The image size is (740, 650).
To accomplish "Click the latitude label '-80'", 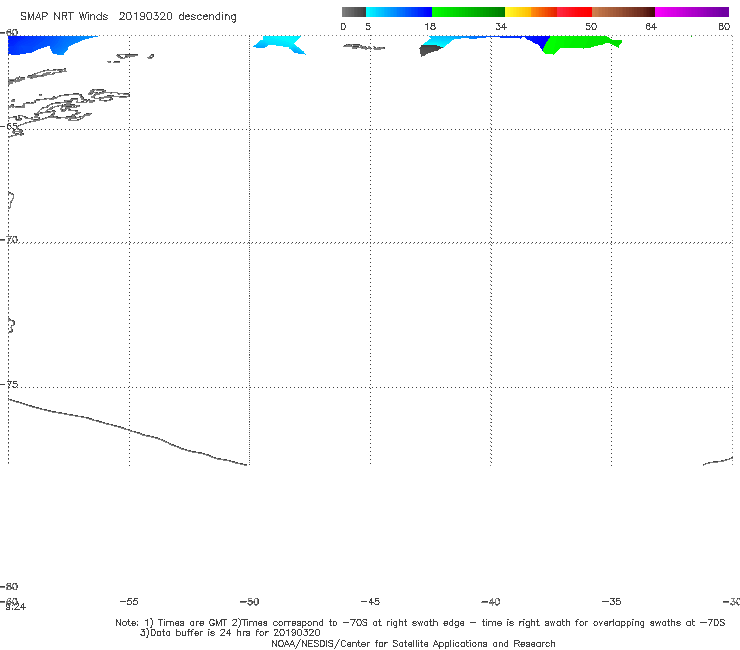I will pyautogui.click(x=9, y=587).
